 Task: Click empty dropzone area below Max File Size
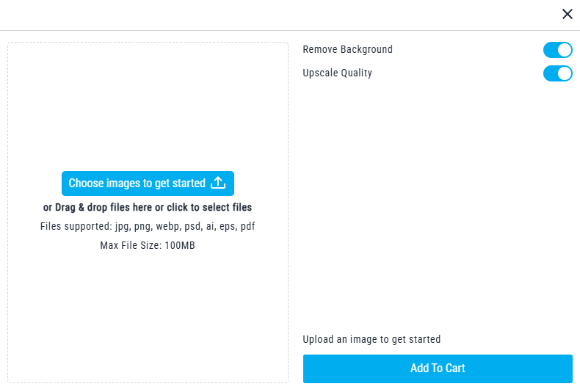[x=148, y=316]
